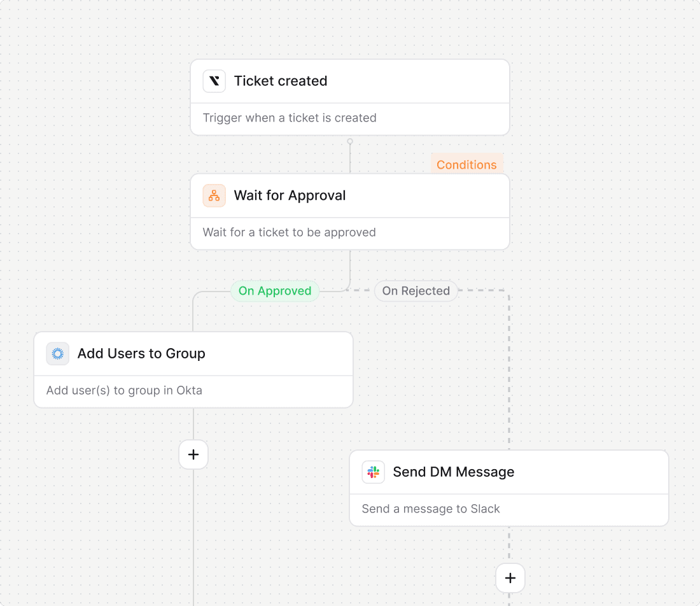Open the Conditions tag on Wait for Approval

tap(466, 165)
